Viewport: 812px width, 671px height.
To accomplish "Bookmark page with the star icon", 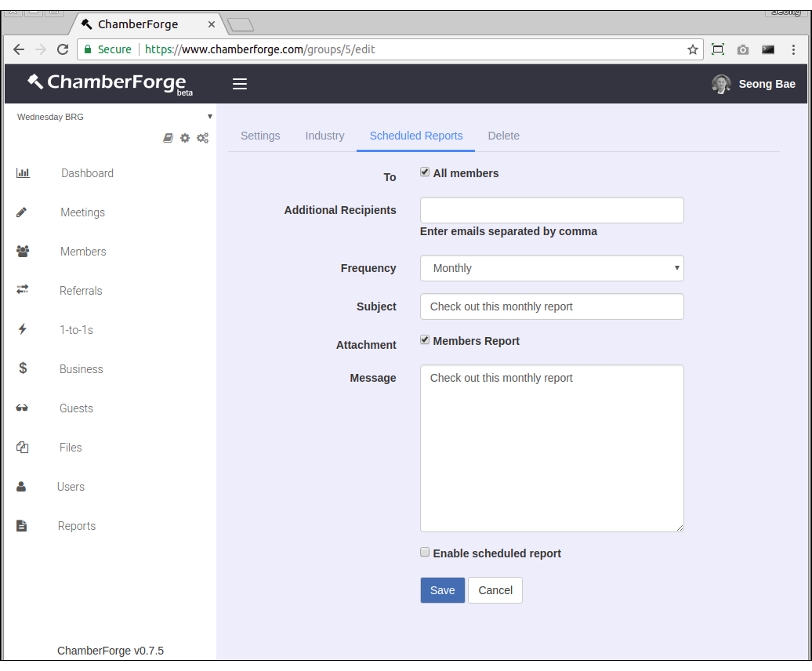I will tap(692, 49).
